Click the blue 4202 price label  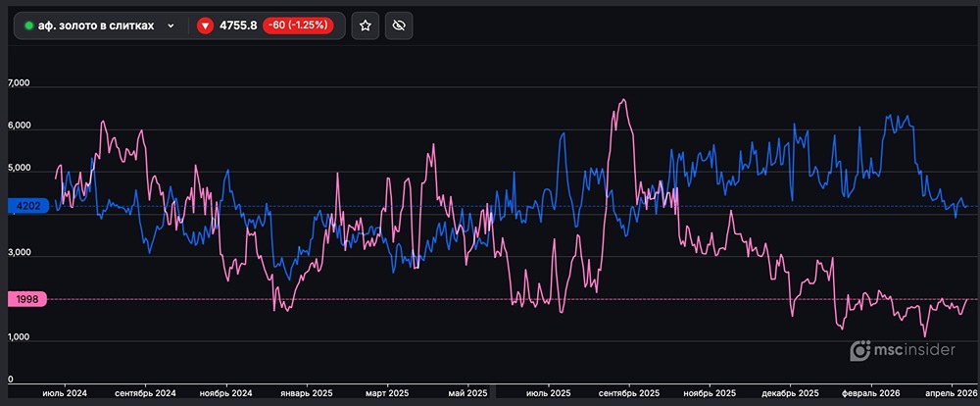click(26, 206)
